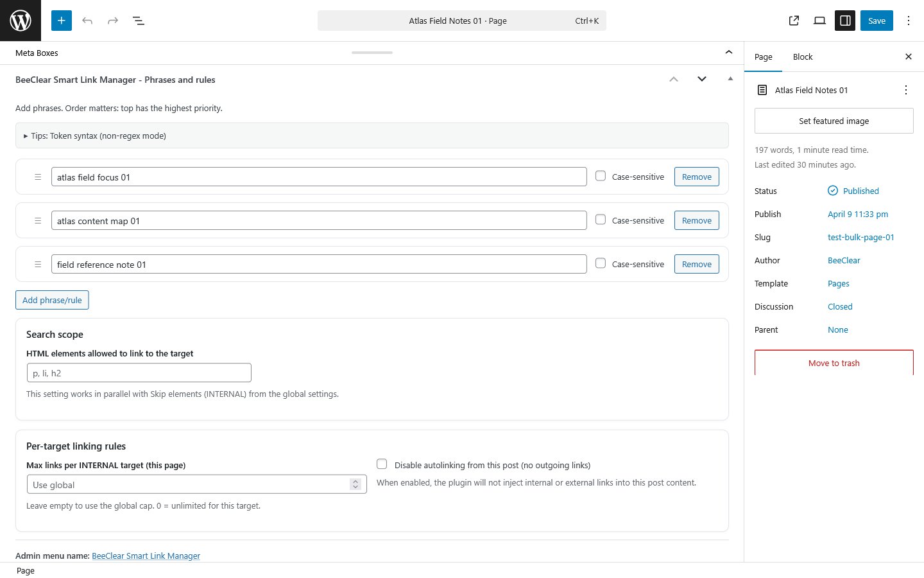This screenshot has height=578, width=924.
Task: Move the Smart Link Manager meta box down
Action: click(701, 78)
